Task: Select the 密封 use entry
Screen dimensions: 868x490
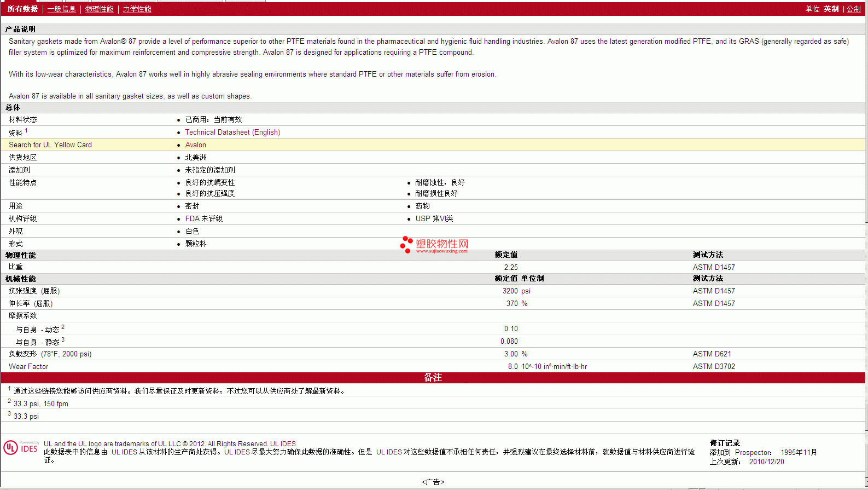Action: tap(192, 206)
